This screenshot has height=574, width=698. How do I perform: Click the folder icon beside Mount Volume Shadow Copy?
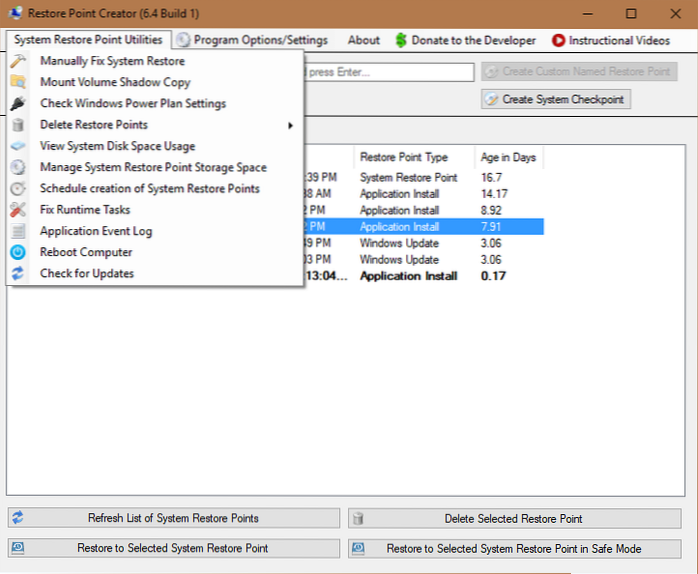(x=18, y=83)
